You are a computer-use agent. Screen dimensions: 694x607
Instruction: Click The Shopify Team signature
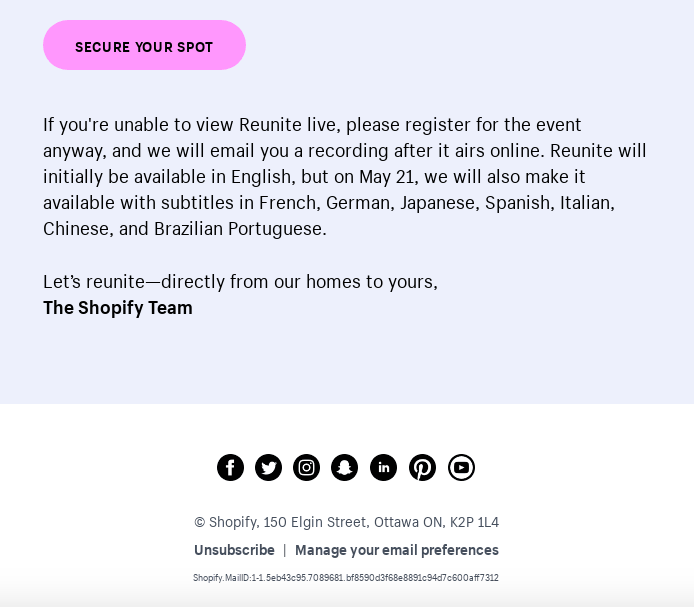click(x=118, y=308)
